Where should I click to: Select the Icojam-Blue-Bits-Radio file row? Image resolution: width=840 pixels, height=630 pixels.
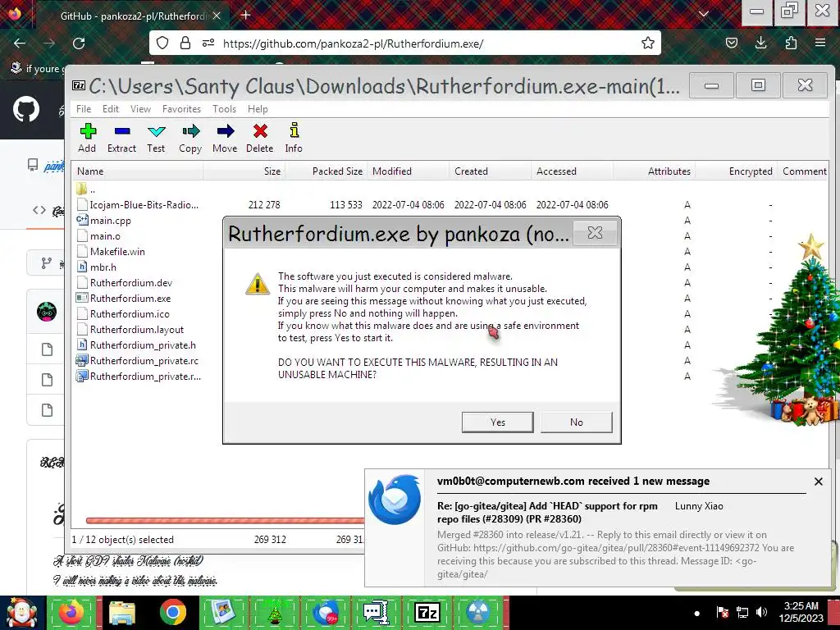pyautogui.click(x=144, y=204)
